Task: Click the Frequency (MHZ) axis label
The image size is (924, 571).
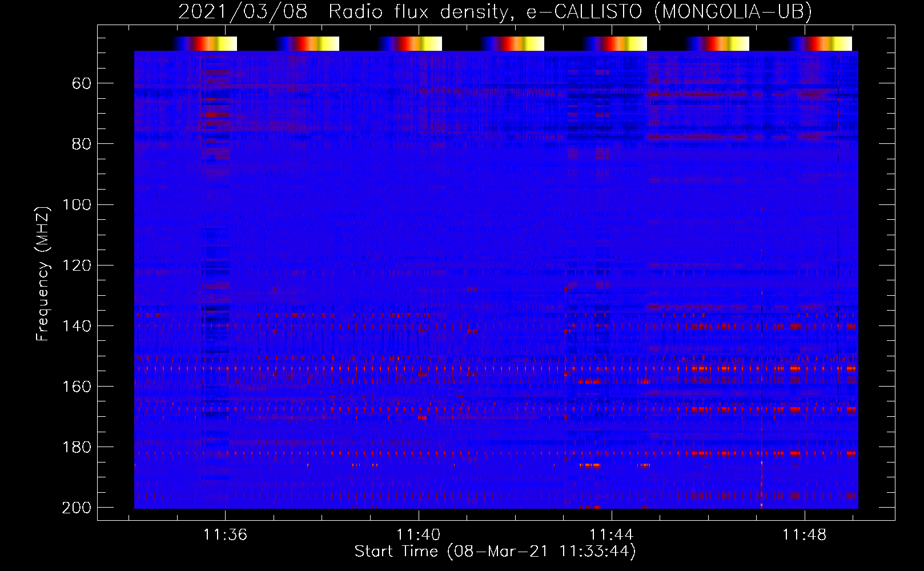Action: coord(43,274)
